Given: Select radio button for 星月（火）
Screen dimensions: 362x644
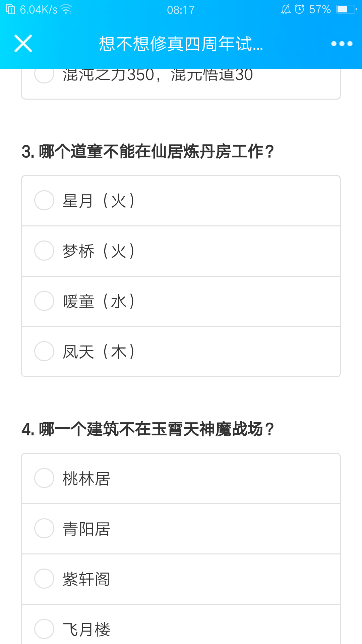Looking at the screenshot, I should [44, 200].
